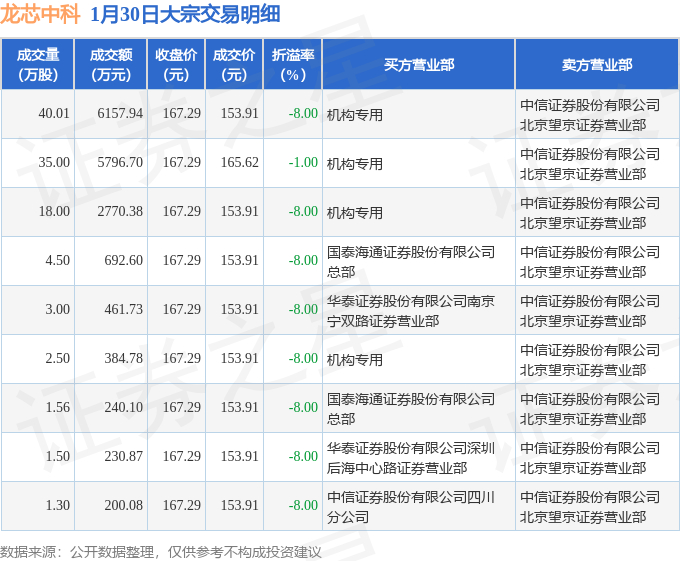Click the volume cell 1.56
The height and width of the screenshot is (561, 680).
coord(57,408)
